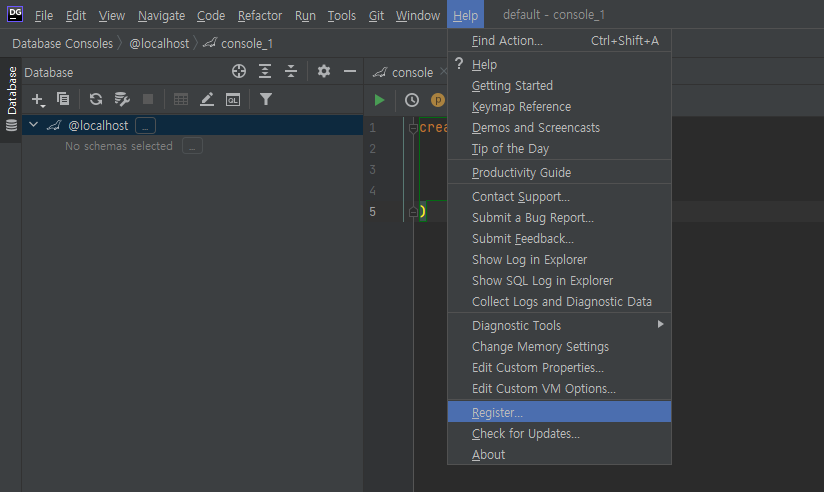
Task: Click the DataGrip app logo icon
Action: 15,14
